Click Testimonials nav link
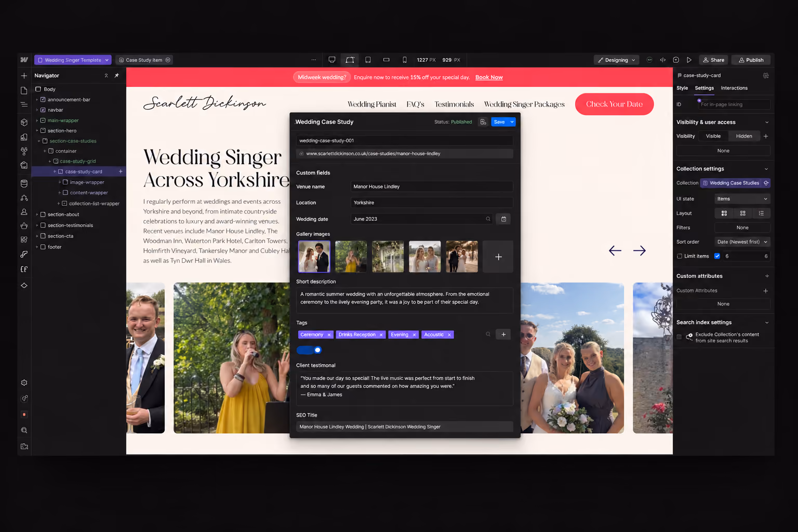Image resolution: width=798 pixels, height=532 pixels. (454, 104)
